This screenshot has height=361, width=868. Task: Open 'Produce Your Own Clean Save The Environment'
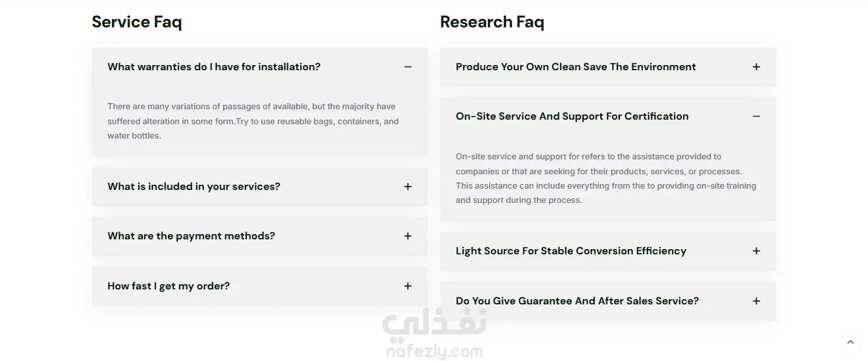click(576, 67)
